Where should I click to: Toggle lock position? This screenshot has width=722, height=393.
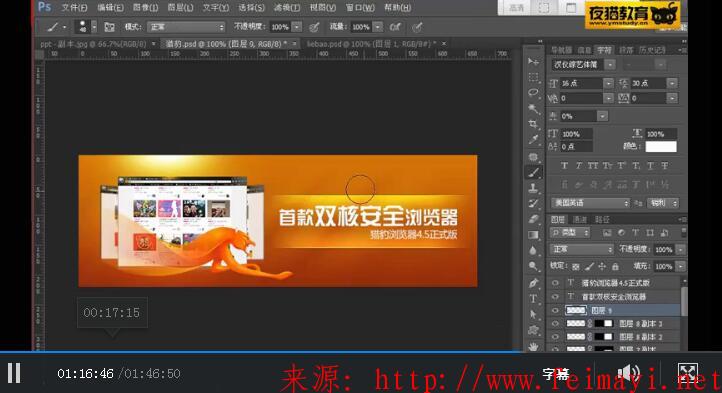[x=602, y=266]
